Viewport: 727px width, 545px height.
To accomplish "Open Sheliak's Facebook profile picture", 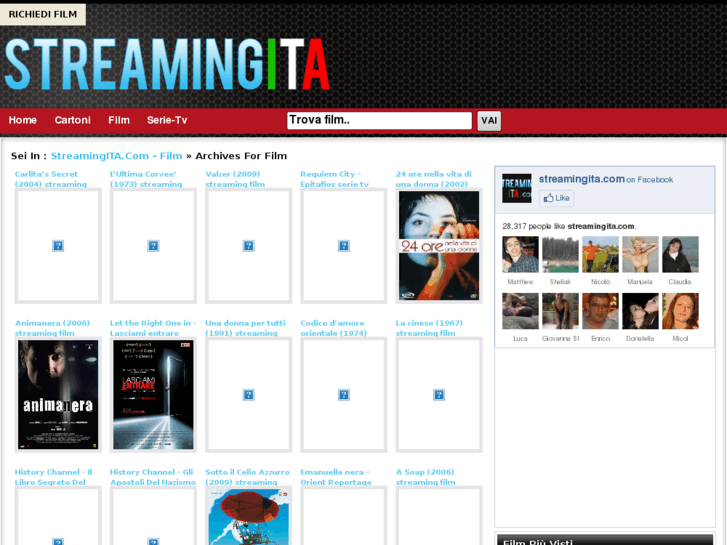I will pos(560,254).
